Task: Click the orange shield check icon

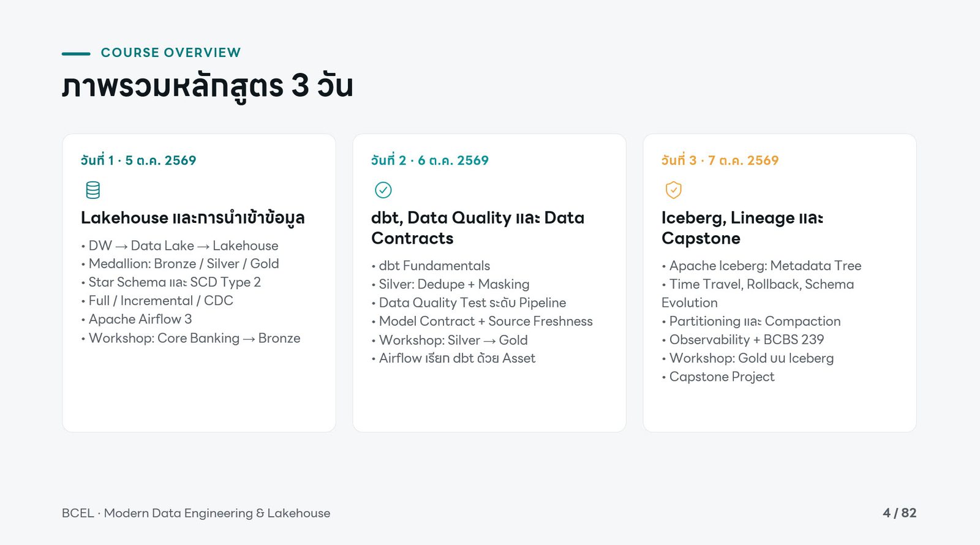Action: coord(673,190)
